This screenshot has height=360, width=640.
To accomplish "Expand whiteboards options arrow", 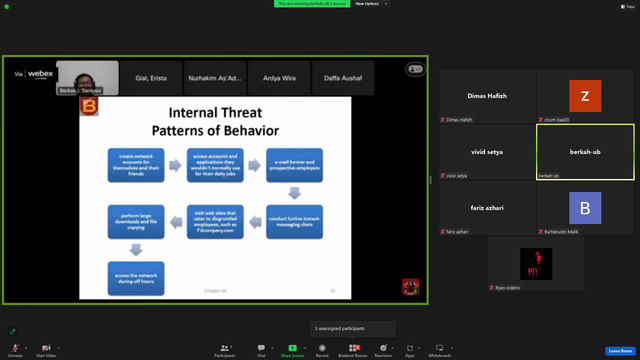I will pyautogui.click(x=452, y=348).
